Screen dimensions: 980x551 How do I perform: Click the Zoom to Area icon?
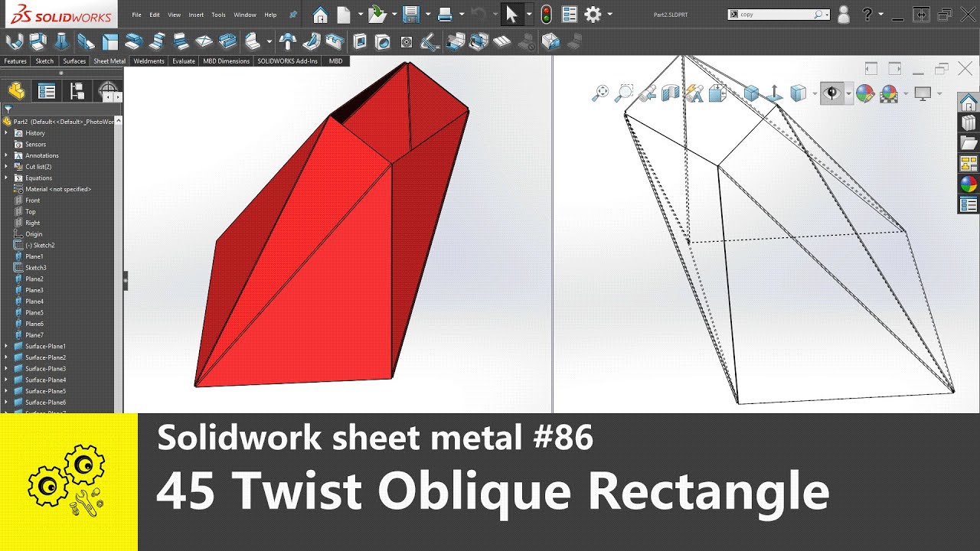pos(624,93)
